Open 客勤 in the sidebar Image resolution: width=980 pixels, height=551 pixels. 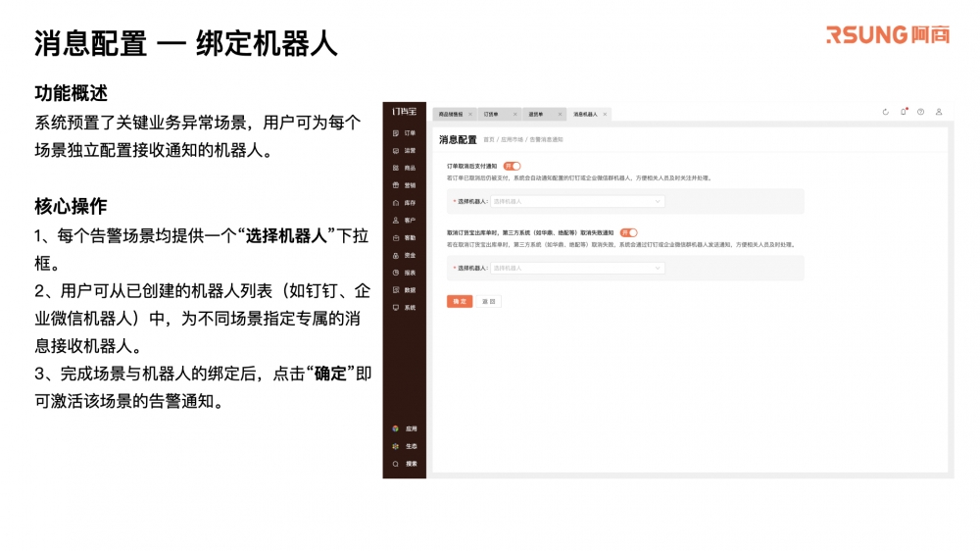(404, 238)
